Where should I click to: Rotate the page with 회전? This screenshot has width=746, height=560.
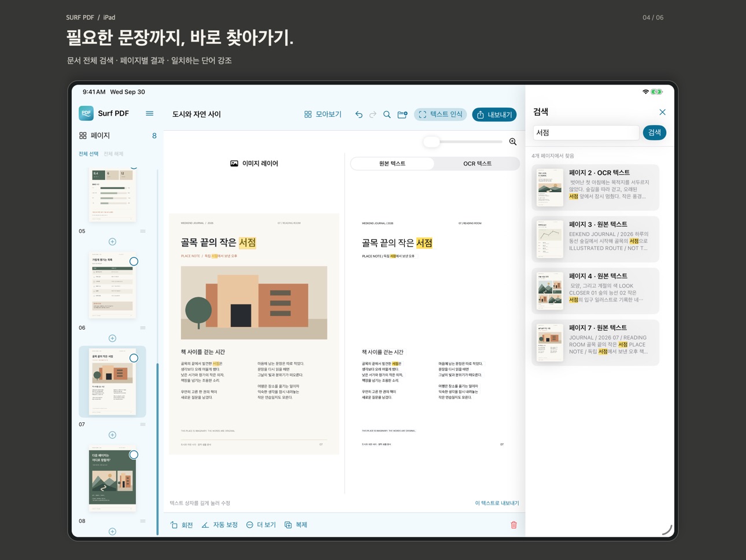coord(182,525)
